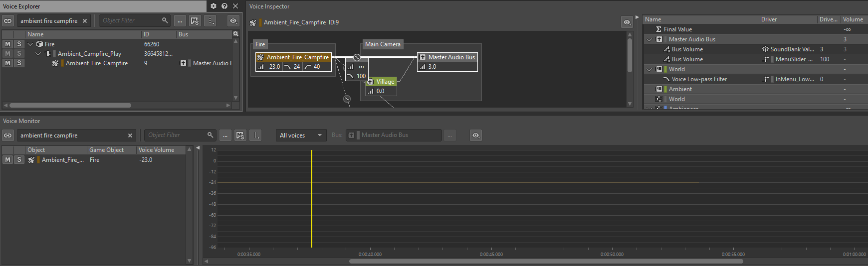Mute the Fire game object
The image size is (868, 266).
click(7, 44)
